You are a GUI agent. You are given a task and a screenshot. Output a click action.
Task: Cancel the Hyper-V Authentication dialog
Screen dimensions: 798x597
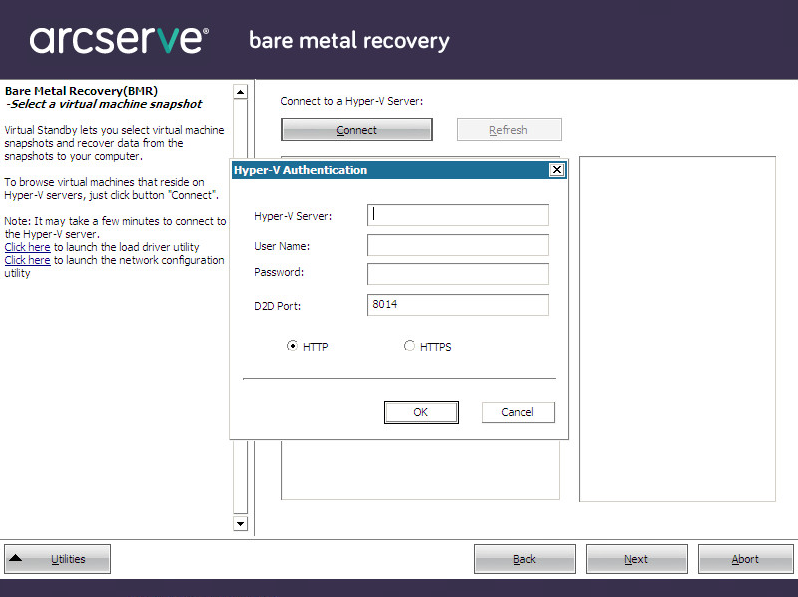[518, 412]
